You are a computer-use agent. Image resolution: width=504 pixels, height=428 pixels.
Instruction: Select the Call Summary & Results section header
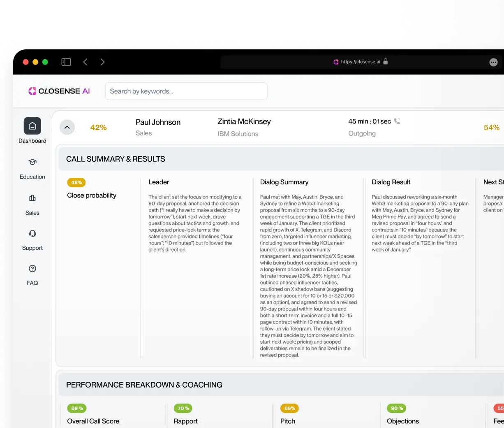116,159
